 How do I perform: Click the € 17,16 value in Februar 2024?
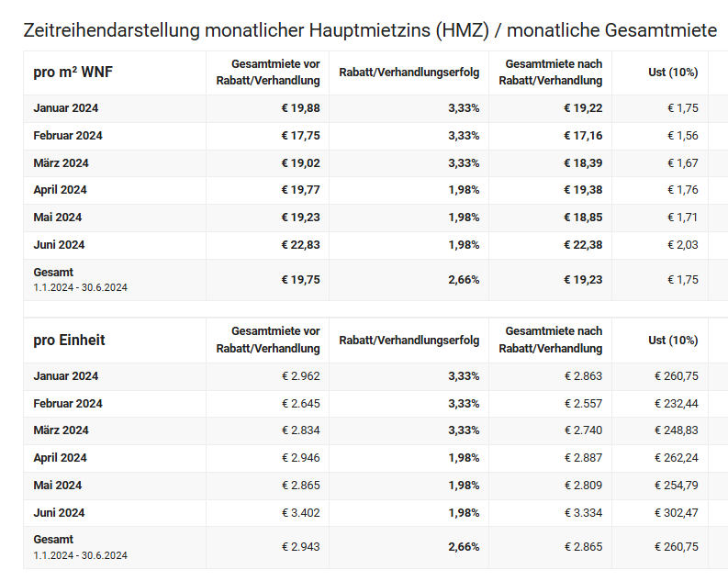(583, 136)
